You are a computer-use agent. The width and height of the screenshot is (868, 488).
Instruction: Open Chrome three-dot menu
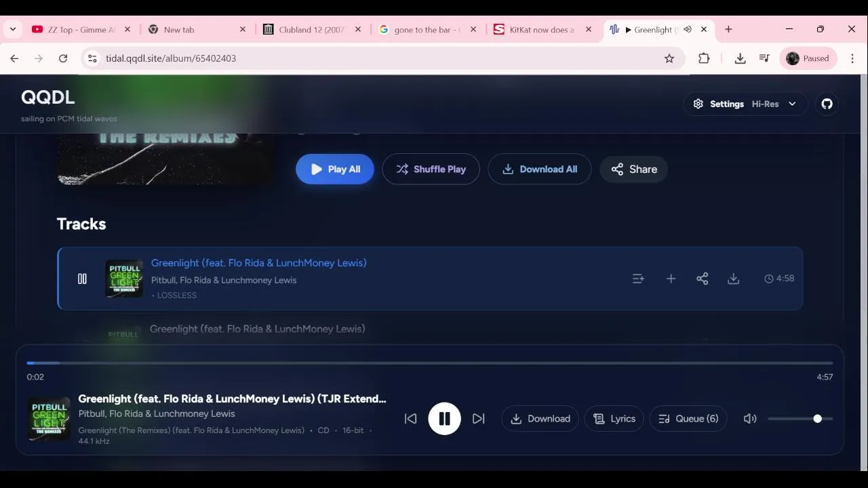[852, 58]
